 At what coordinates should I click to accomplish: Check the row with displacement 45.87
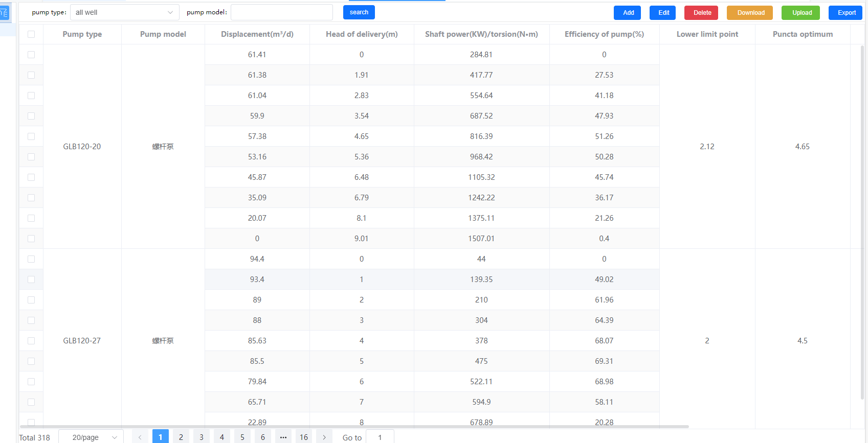[x=31, y=177]
